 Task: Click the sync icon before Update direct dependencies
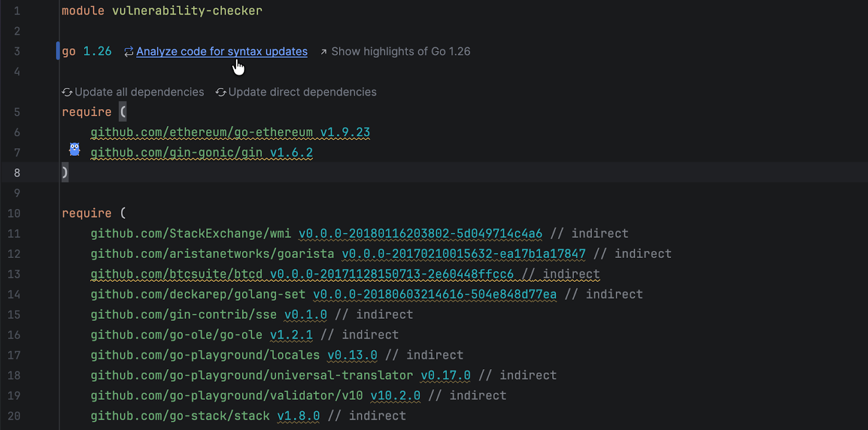click(x=221, y=92)
